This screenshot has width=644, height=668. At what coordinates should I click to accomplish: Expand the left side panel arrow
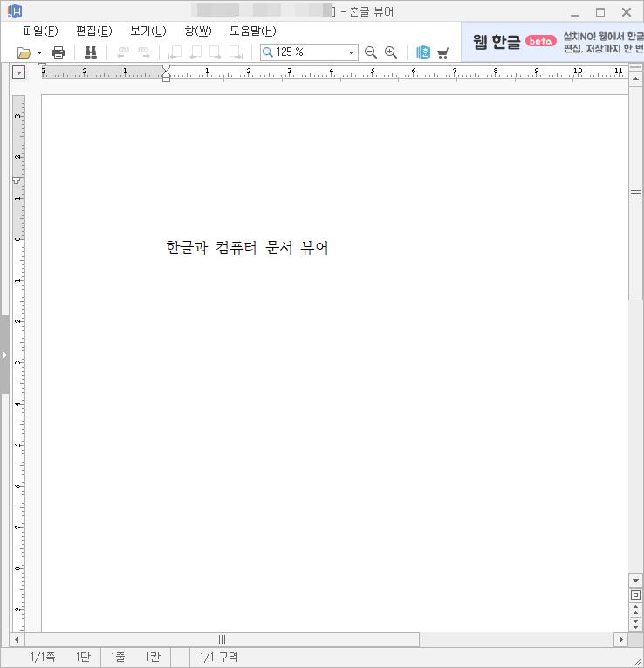4,355
